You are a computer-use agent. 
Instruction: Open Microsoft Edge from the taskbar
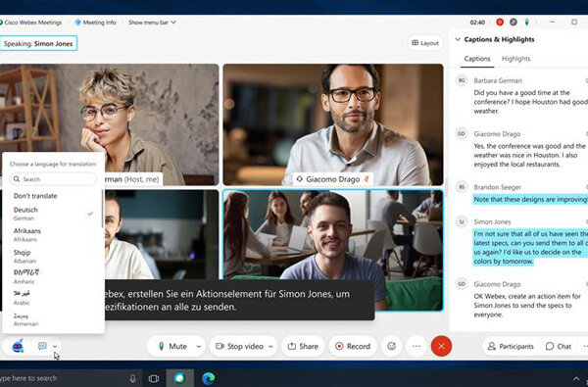[209, 378]
